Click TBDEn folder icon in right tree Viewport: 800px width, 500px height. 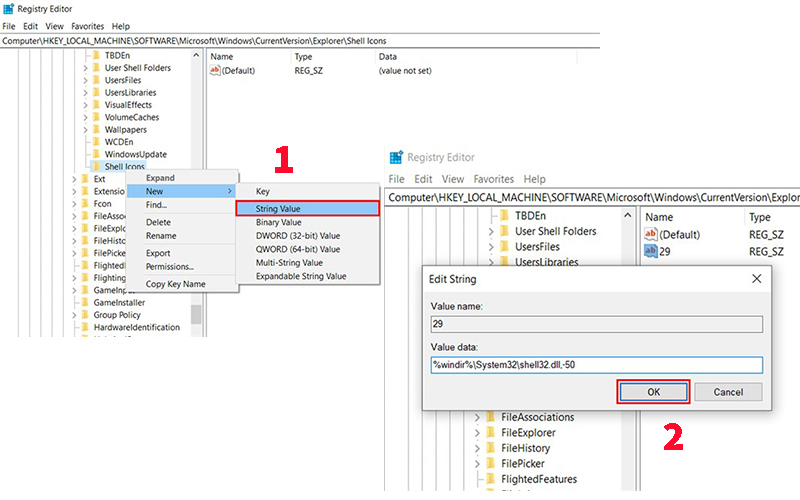click(505, 215)
